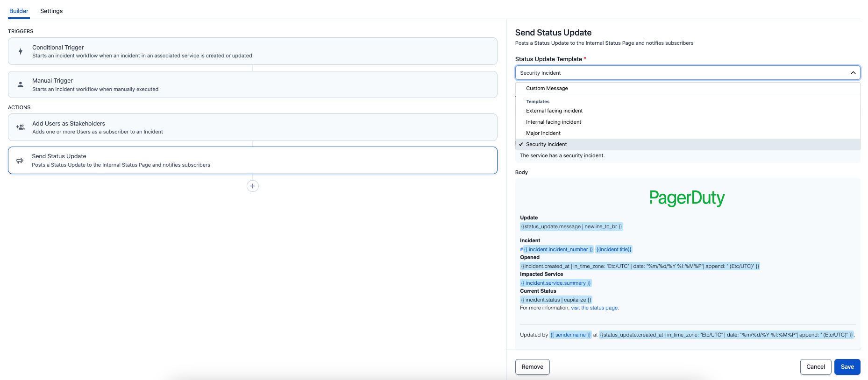
Task: Click the Impacted Service label in body
Action: click(541, 274)
